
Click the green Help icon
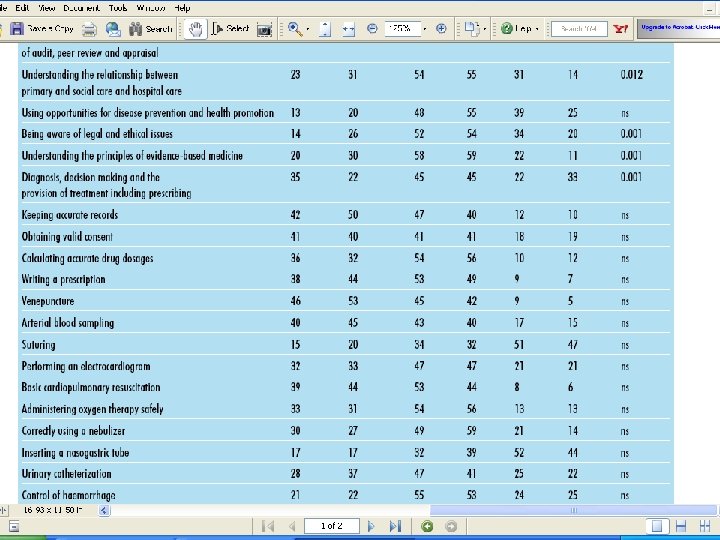506,28
